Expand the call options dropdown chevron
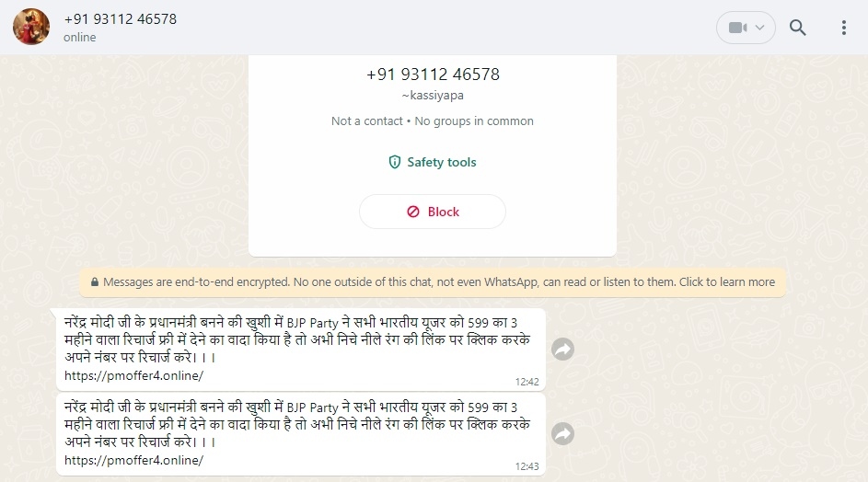Screen dimensions: 868x482 coord(760,28)
